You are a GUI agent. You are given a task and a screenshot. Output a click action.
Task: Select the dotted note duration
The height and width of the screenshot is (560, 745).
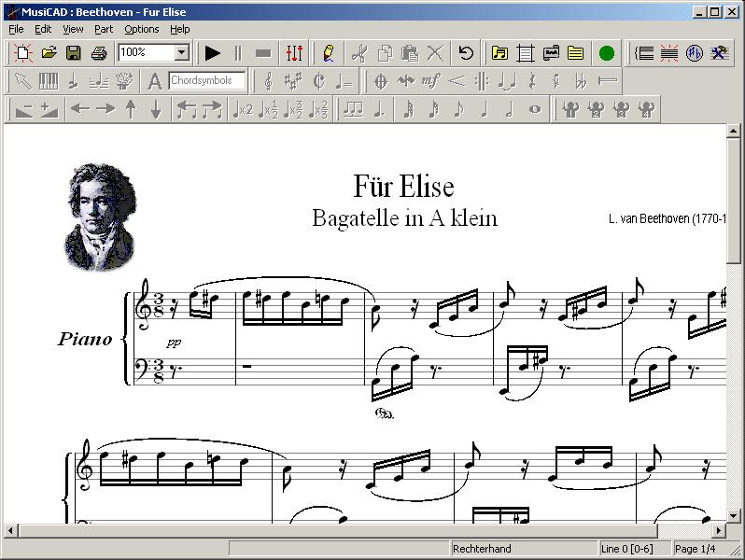click(x=379, y=109)
